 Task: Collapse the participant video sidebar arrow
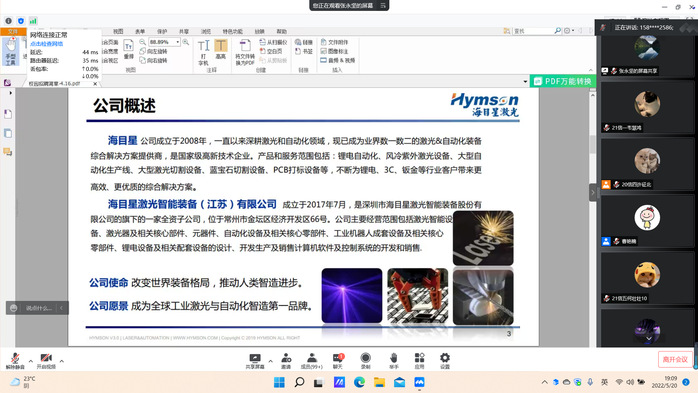[x=592, y=193]
